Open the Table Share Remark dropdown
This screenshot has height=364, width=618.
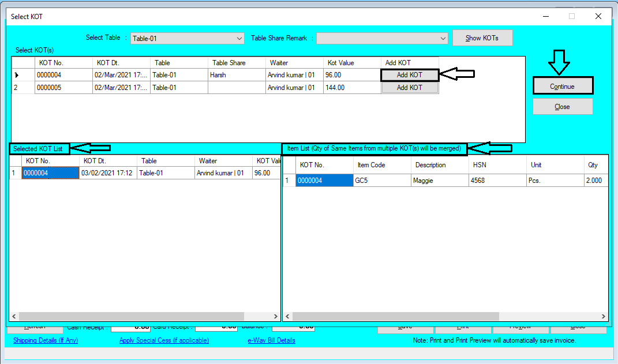(443, 38)
